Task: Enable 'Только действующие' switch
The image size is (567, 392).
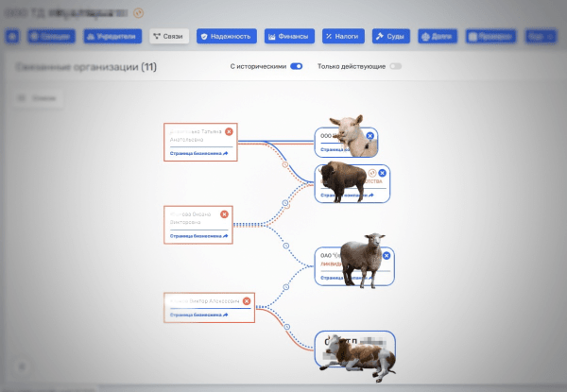Action: click(x=395, y=66)
